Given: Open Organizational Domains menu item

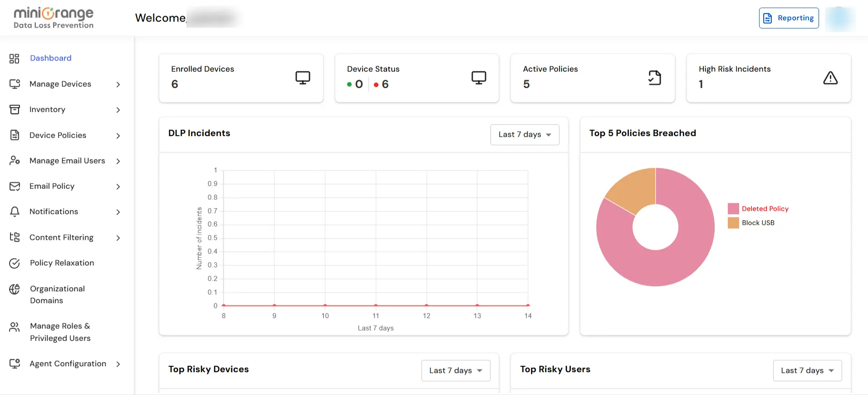Looking at the screenshot, I should click(57, 295).
